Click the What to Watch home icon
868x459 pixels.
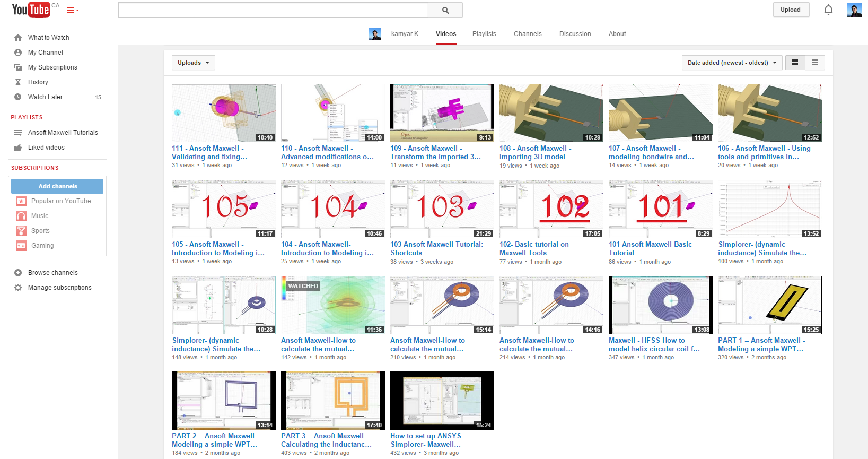[18, 38]
